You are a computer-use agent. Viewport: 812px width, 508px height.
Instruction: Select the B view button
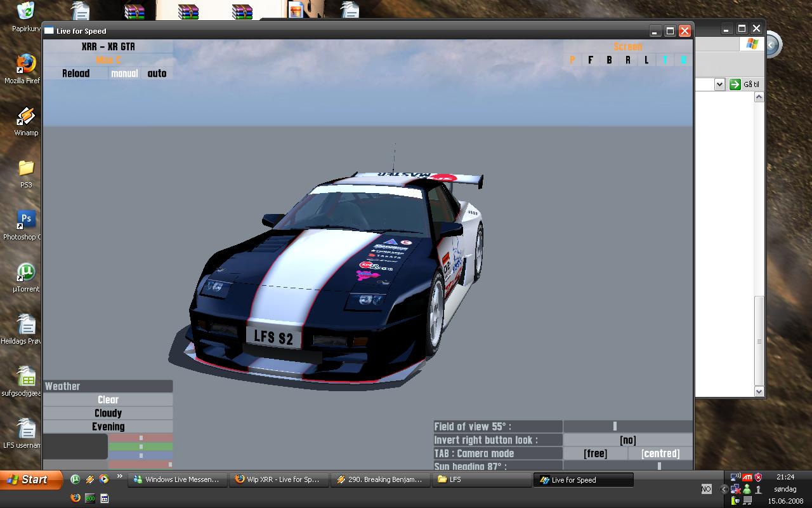[x=609, y=60]
